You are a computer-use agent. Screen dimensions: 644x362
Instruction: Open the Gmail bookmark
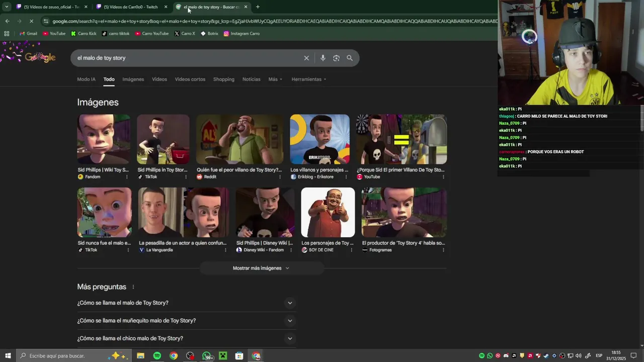point(28,34)
